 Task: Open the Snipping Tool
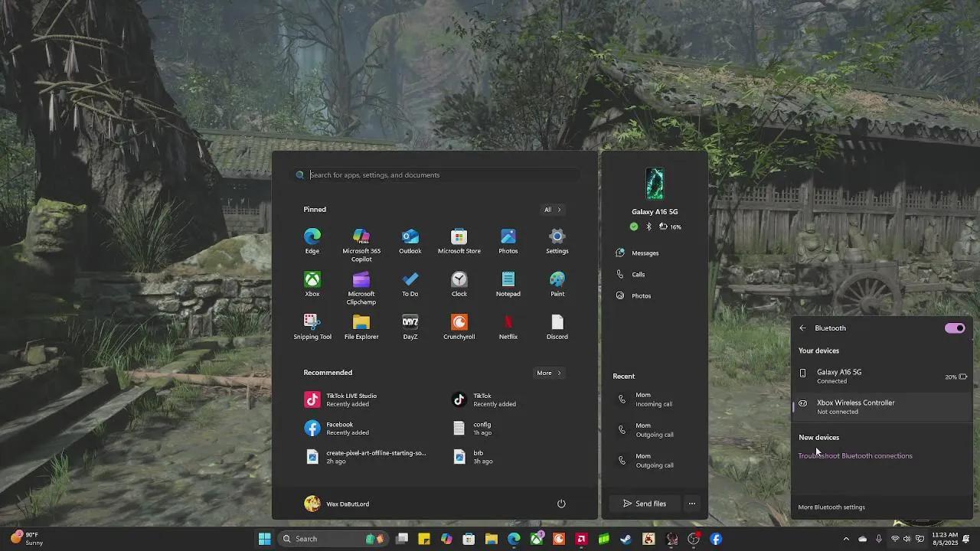[312, 327]
